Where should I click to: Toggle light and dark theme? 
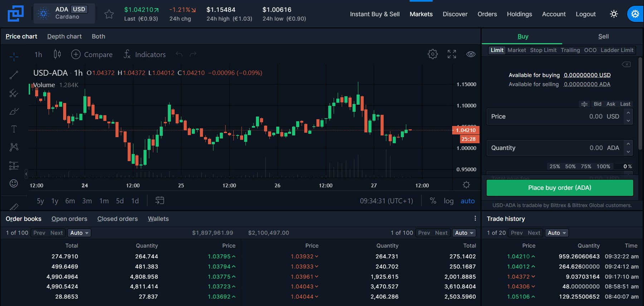pyautogui.click(x=614, y=14)
